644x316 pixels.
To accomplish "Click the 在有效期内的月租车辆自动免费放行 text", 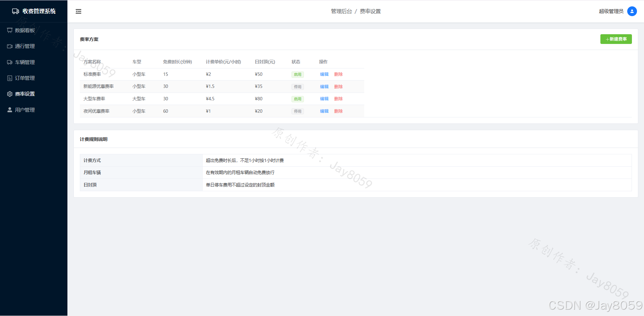I will tap(240, 173).
